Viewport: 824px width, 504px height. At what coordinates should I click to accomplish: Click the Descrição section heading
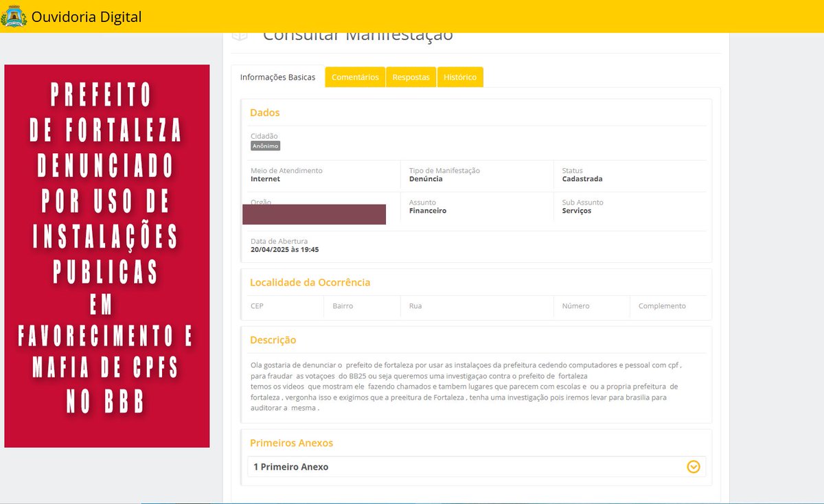(x=273, y=340)
